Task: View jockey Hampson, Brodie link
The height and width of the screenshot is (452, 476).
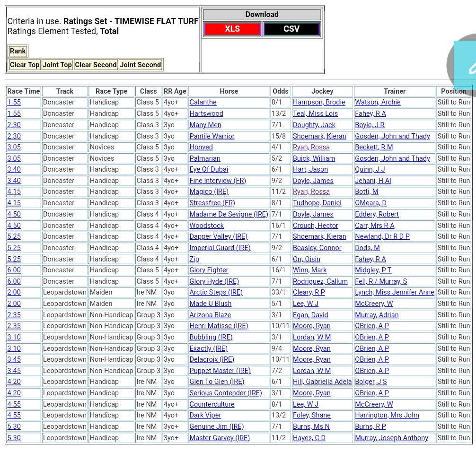Action: pyautogui.click(x=319, y=102)
